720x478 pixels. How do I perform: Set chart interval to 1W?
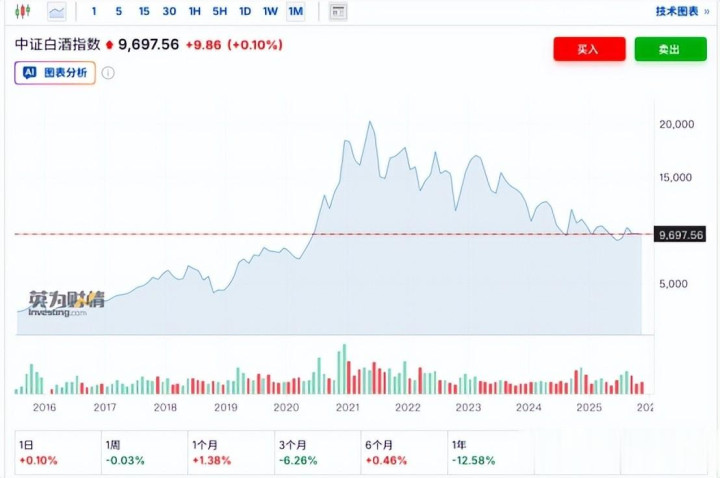click(x=270, y=12)
